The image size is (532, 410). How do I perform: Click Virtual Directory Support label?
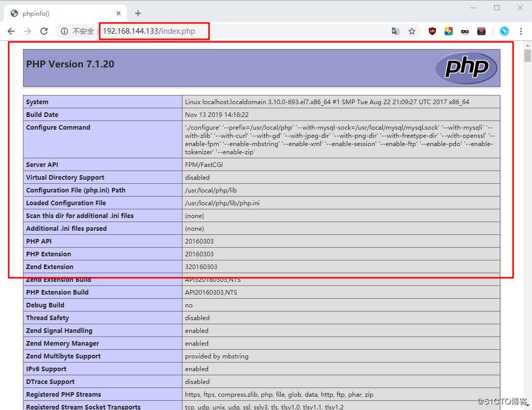(65, 178)
